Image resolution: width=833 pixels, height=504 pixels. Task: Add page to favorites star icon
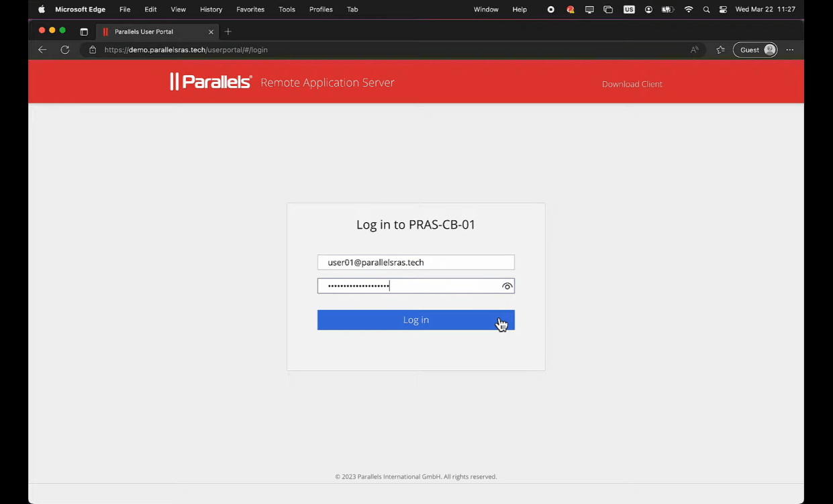click(720, 50)
